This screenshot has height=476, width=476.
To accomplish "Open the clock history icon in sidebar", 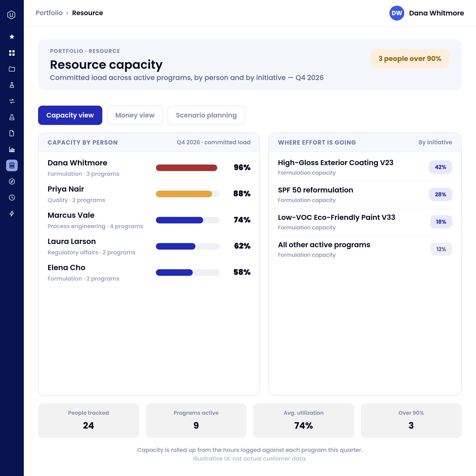I will pyautogui.click(x=12, y=198).
